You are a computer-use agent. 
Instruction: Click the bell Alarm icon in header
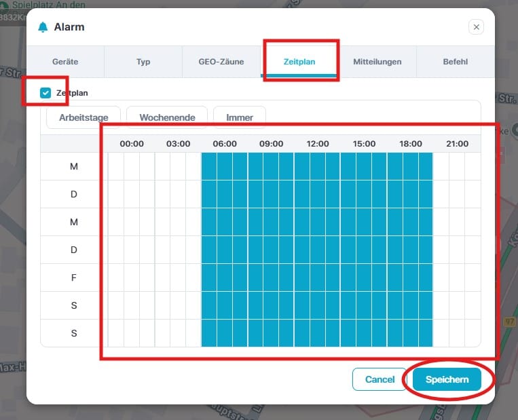click(43, 27)
